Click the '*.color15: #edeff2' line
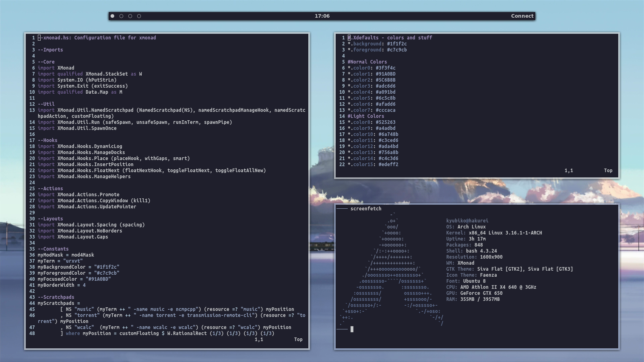This screenshot has width=644, height=362. 373,165
